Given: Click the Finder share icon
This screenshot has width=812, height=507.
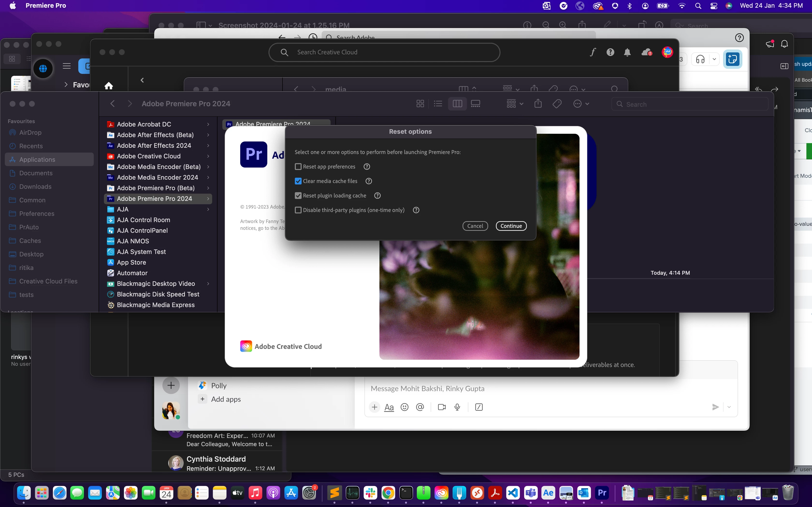Looking at the screenshot, I should (538, 104).
